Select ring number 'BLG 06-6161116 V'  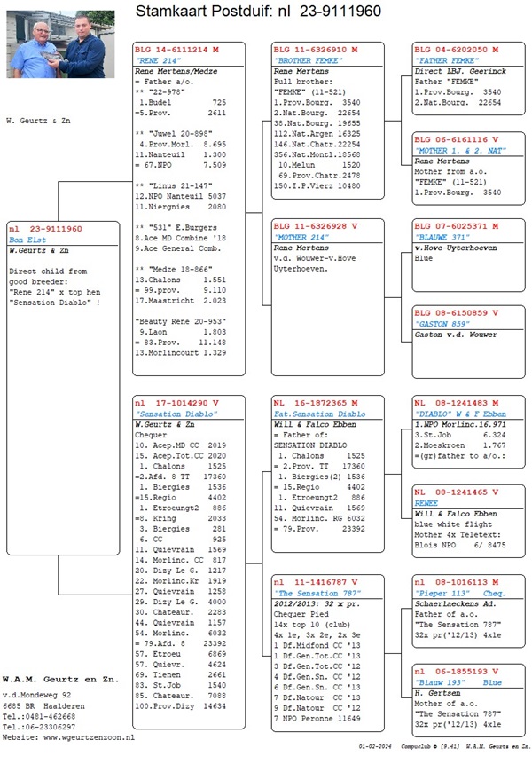(x=456, y=139)
